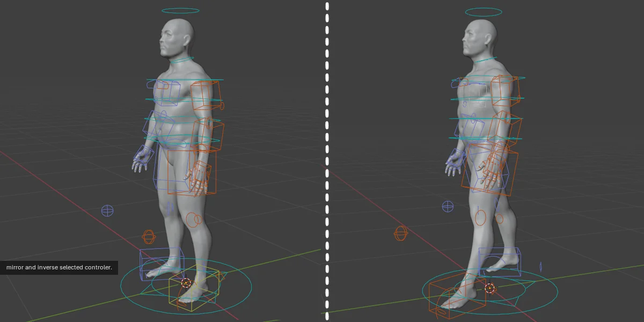Click the dashed white divider between the two viewports
644x322 pixels.
pyautogui.click(x=326, y=161)
